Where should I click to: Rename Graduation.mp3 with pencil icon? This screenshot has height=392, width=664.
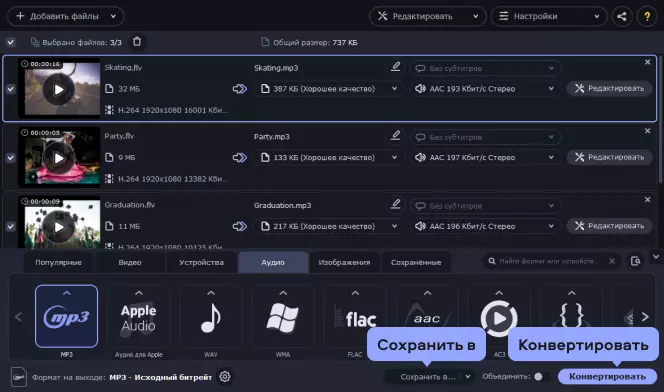(x=396, y=204)
